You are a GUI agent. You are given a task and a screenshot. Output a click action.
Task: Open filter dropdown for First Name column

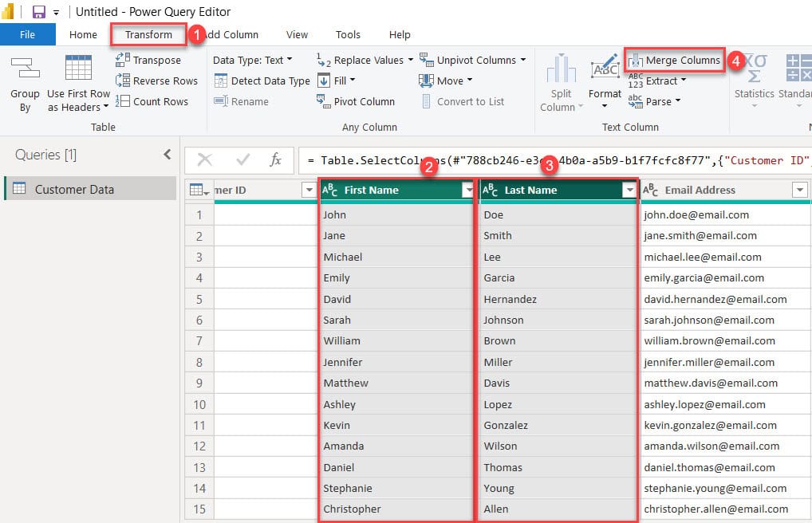click(x=467, y=190)
